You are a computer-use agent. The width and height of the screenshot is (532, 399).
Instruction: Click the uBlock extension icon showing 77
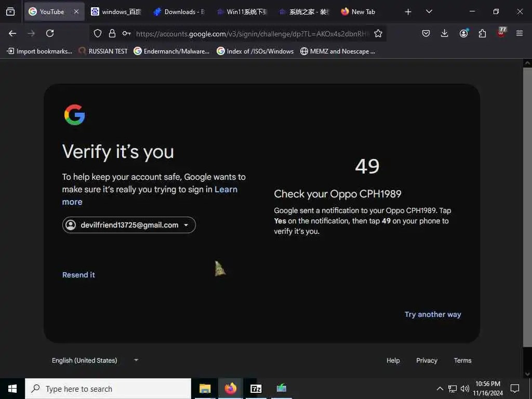[x=501, y=32]
